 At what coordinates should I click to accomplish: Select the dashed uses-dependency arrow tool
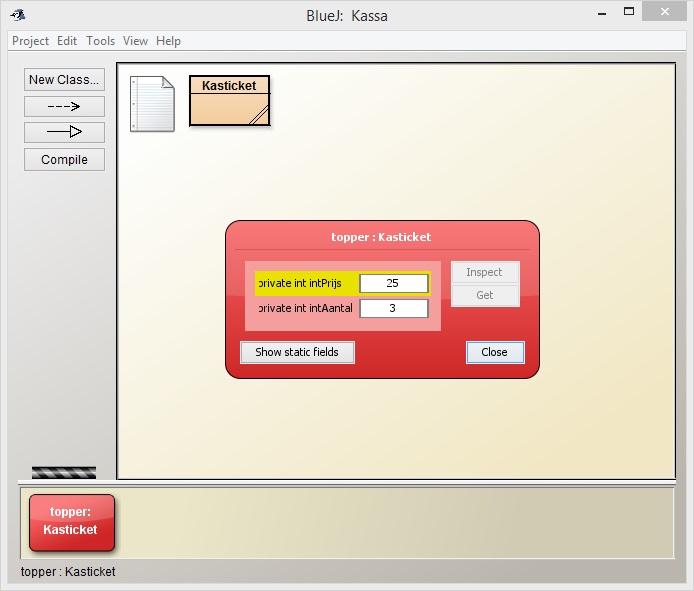[64, 107]
